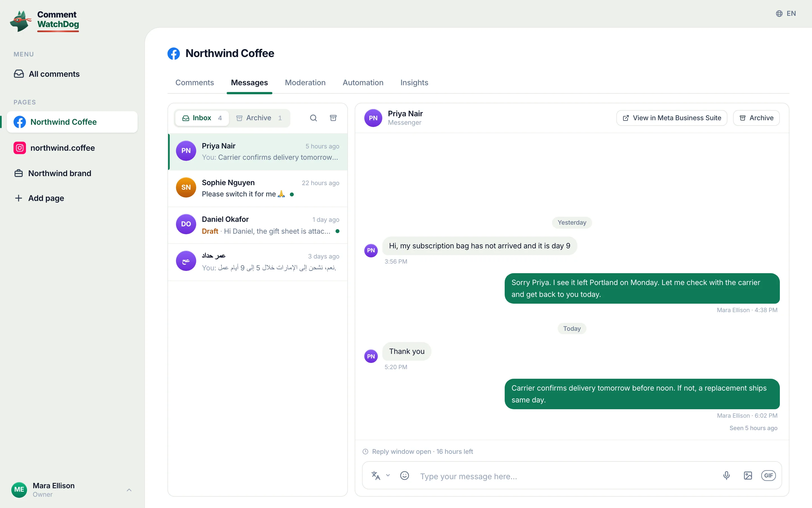Click Priya Nair PN avatar in inbox list
This screenshot has width=812, height=508.
click(x=186, y=150)
